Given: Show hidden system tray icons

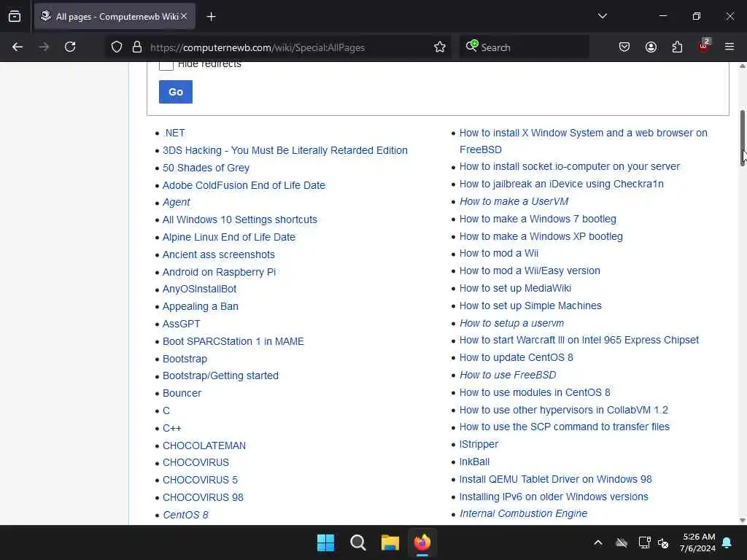Looking at the screenshot, I should (598, 542).
